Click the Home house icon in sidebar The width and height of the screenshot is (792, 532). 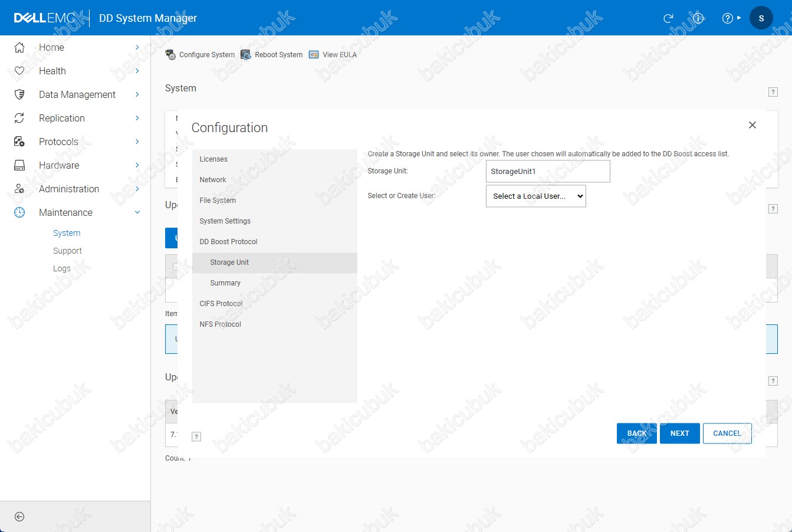(19, 47)
